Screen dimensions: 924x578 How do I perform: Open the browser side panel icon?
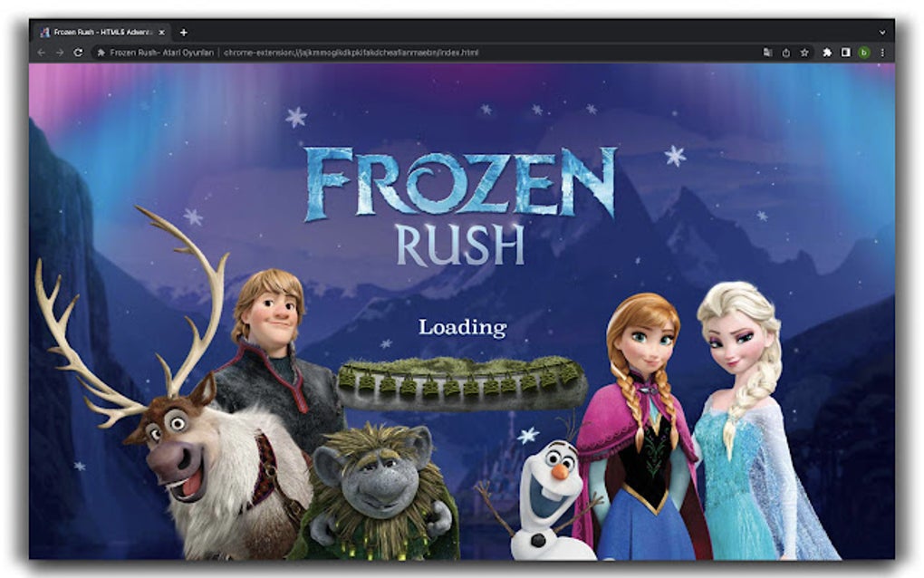(846, 53)
